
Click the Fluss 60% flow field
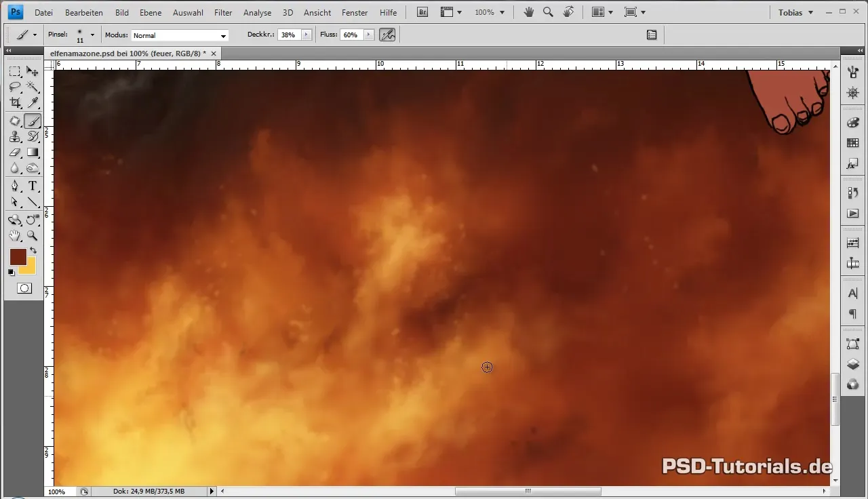pyautogui.click(x=351, y=35)
